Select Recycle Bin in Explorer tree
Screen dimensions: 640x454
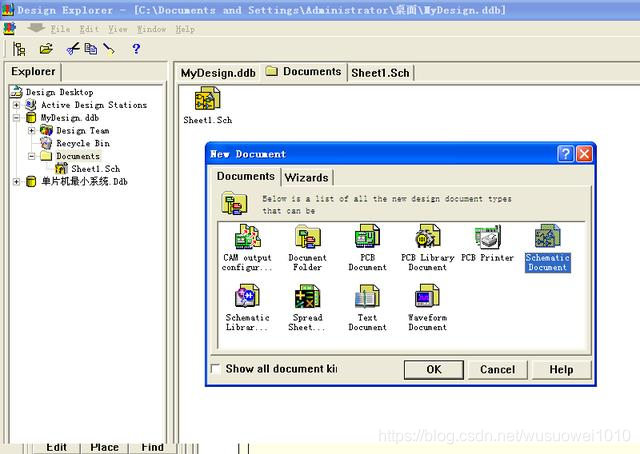(83, 143)
